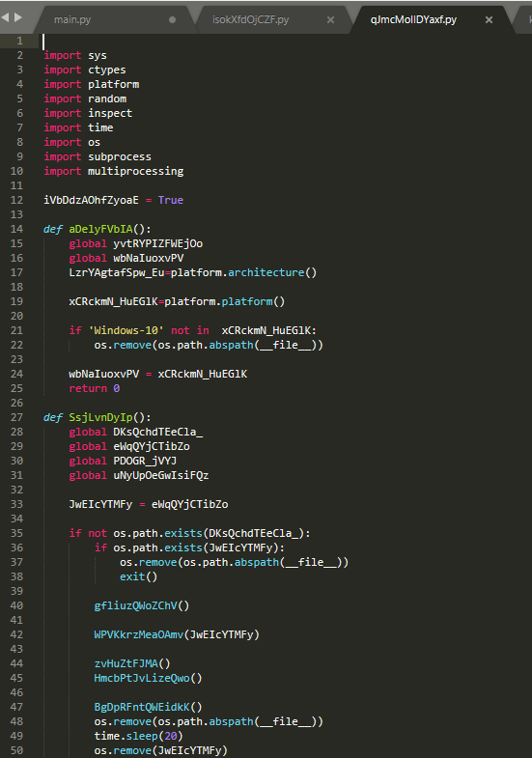Click 'global uNyUpOeGwIsiFQz' line
Screen dimensions: 532x758
pyautogui.click(x=139, y=475)
